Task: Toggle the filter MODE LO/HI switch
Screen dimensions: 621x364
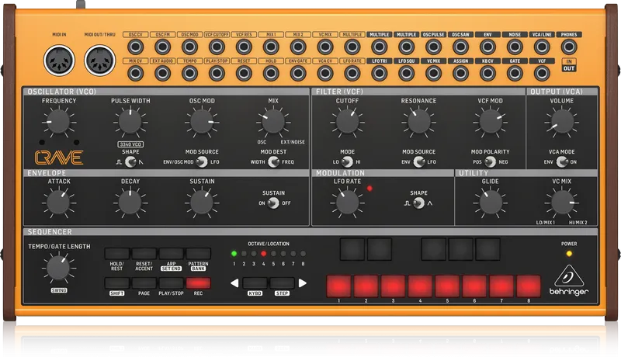Action: coord(347,162)
